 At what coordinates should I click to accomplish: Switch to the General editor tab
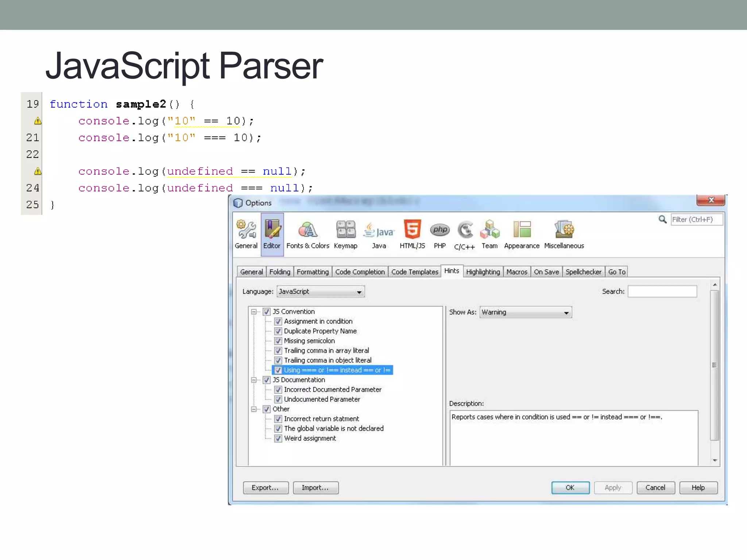251,272
